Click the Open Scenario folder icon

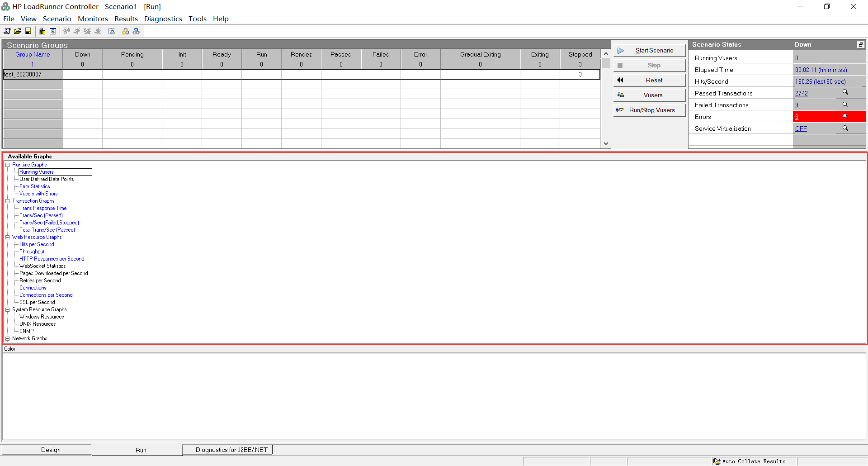(x=17, y=31)
